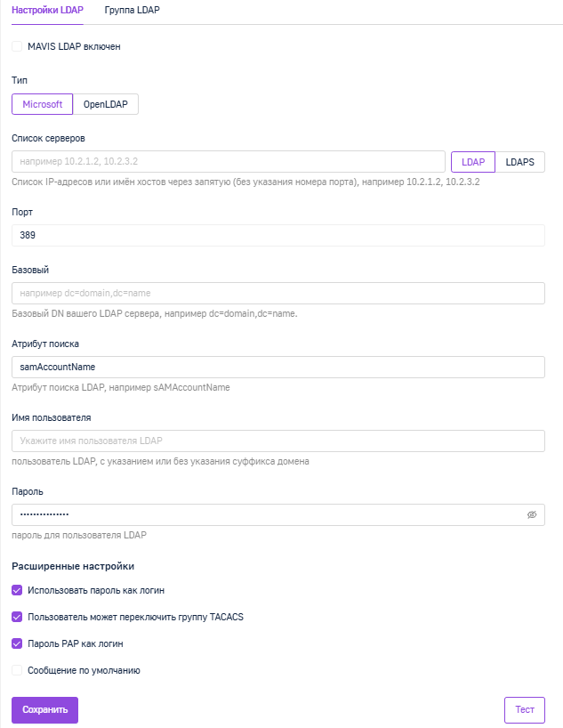Focus the Список серверов input field
Viewport: 563px width, 728px height.
[x=229, y=162]
